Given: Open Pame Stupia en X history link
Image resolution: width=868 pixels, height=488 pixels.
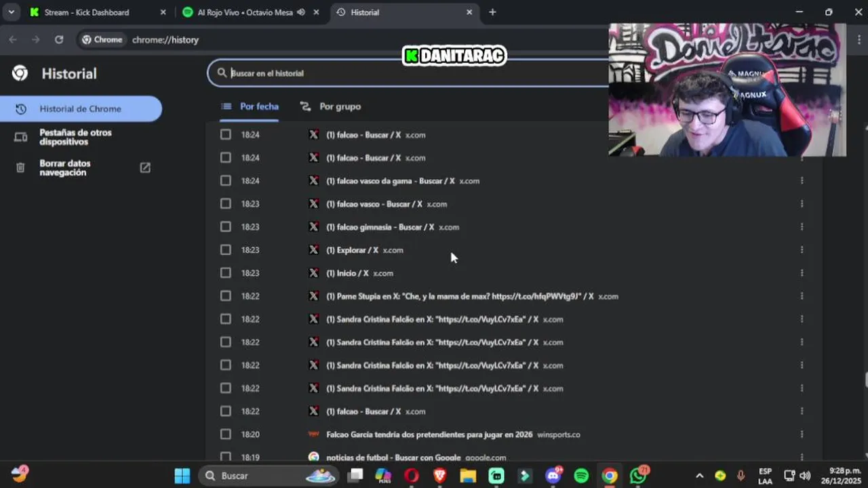Looking at the screenshot, I should coord(460,296).
